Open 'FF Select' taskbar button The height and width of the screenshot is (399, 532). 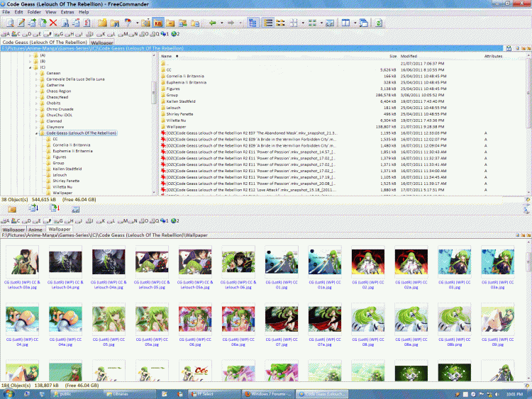tap(214, 394)
